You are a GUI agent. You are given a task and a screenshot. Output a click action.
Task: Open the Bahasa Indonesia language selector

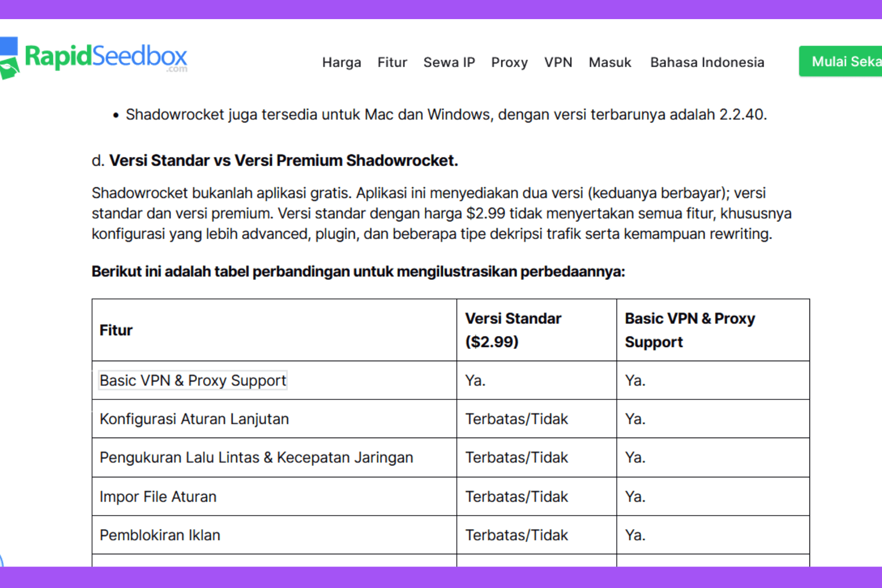point(707,62)
